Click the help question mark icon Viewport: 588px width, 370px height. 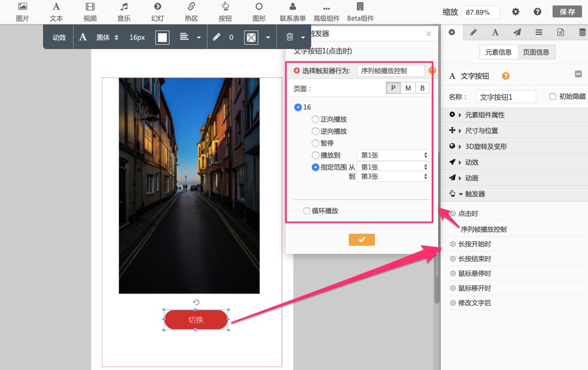coord(537,12)
